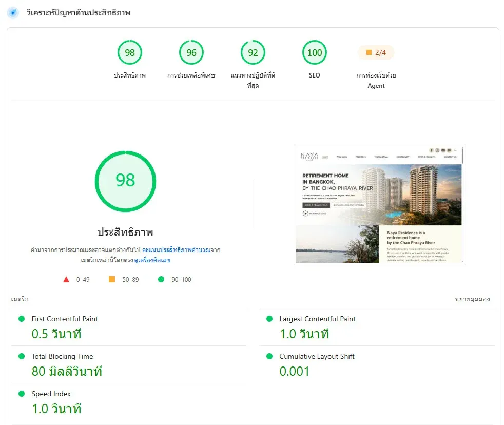Select the 98 performance score gauge
This screenshot has height=425, width=504.
pos(130,52)
